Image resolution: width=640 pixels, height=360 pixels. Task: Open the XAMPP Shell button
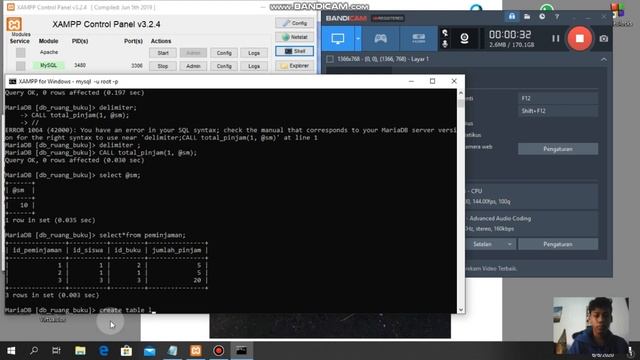295,51
